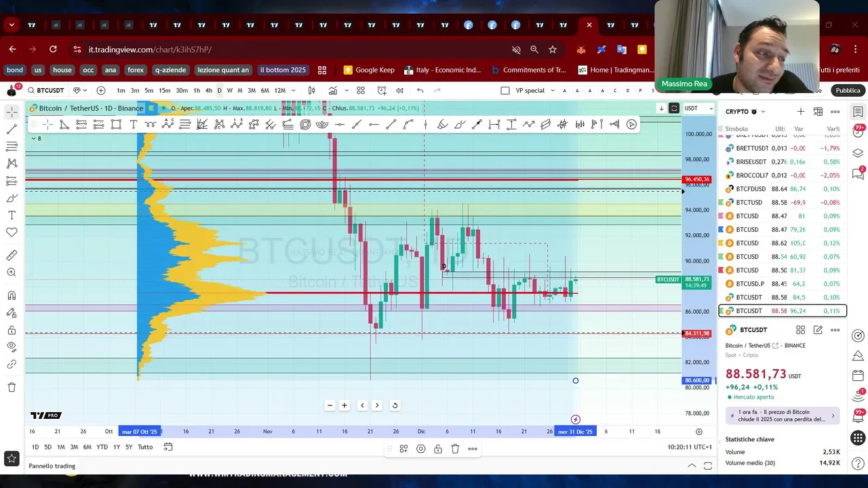This screenshot has width=868, height=488.
Task: Add a symbol to compare with plus icon
Action: pyautogui.click(x=101, y=91)
